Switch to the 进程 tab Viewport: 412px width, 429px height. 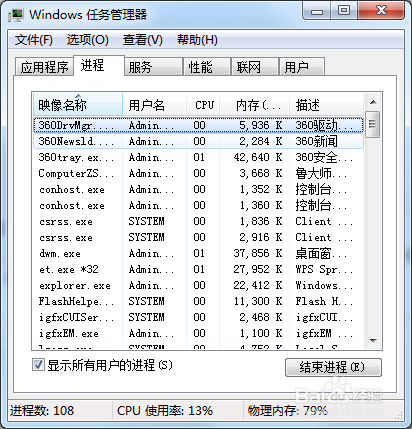[99, 65]
